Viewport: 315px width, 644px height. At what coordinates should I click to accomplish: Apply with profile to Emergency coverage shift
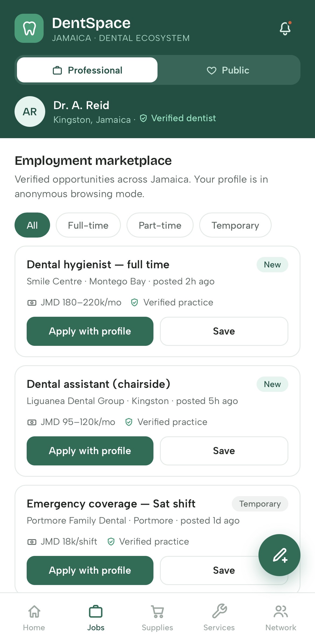pos(90,570)
